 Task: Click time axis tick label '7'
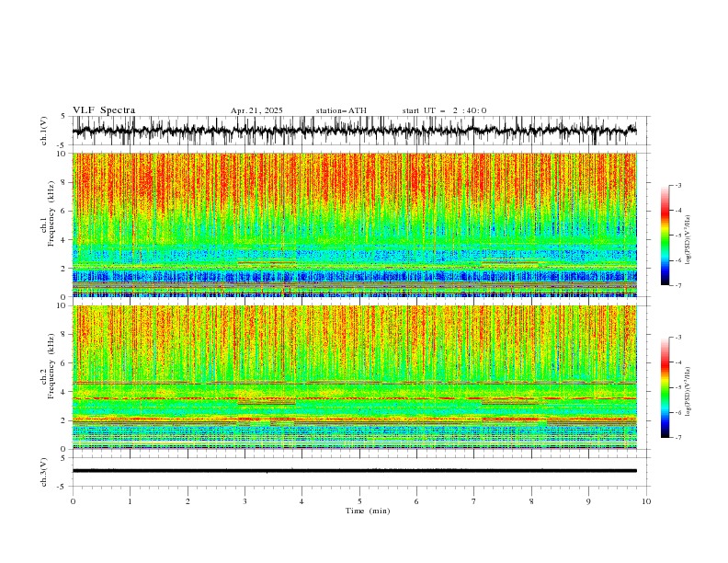tap(474, 501)
